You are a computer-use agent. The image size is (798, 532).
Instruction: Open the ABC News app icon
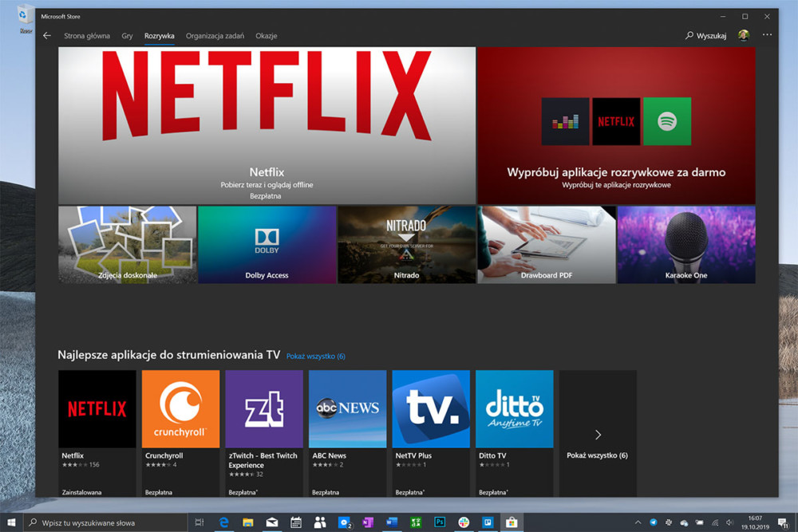point(348,409)
